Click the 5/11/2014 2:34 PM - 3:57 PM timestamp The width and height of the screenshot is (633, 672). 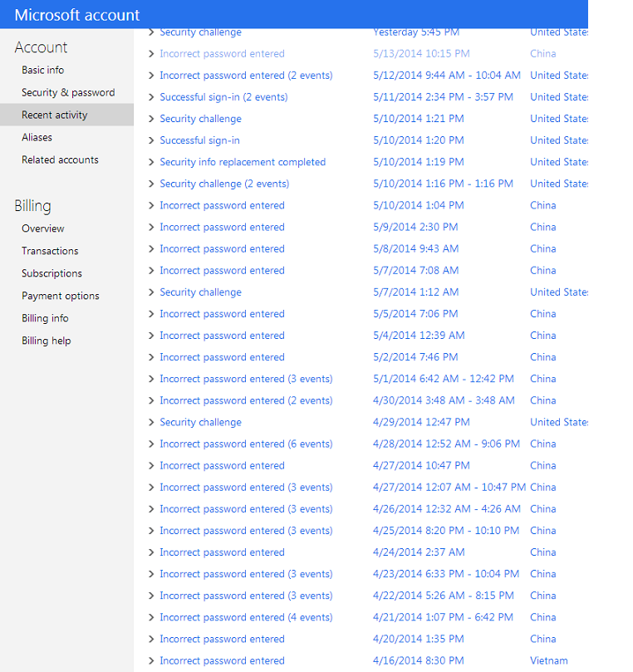click(x=443, y=97)
